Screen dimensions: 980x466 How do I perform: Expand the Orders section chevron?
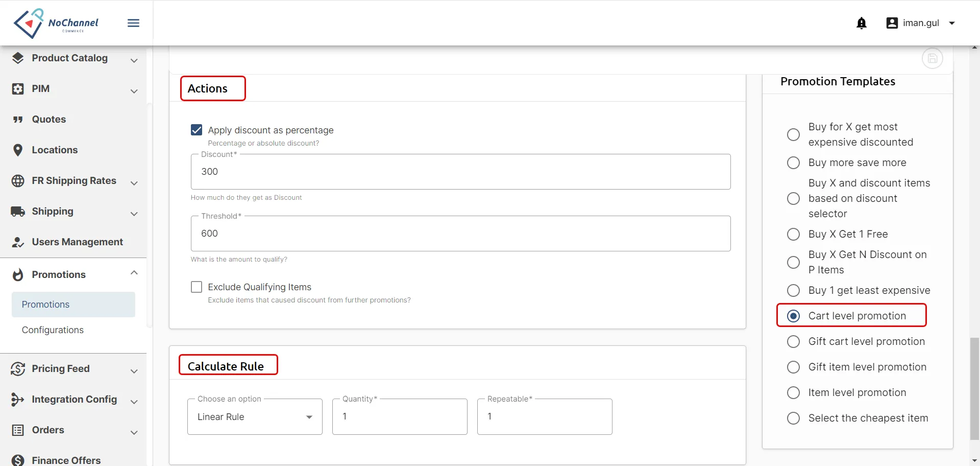134,432
